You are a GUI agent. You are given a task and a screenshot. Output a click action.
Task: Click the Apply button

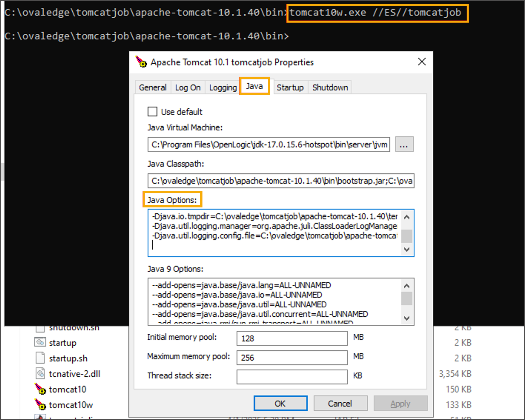(x=400, y=403)
